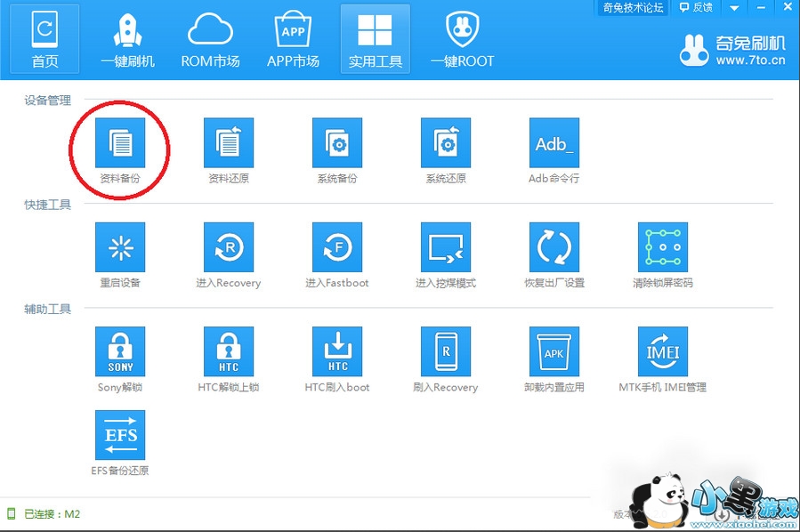Open the 卸载内置应用 uninstall built-in apps tool
Screen dimensions: 800x532
coord(554,351)
